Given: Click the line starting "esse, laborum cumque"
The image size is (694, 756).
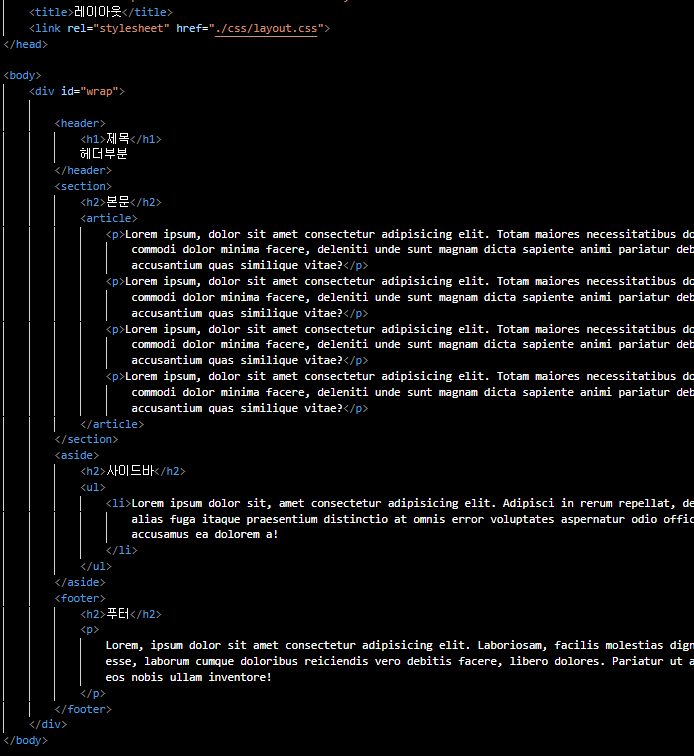Looking at the screenshot, I should pyautogui.click(x=400, y=662).
